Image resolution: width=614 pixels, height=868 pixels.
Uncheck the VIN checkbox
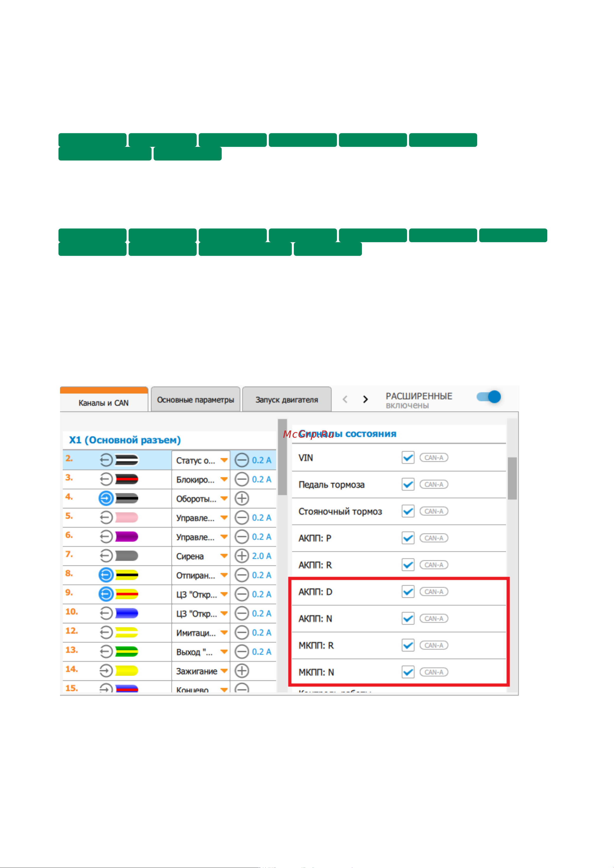(408, 457)
